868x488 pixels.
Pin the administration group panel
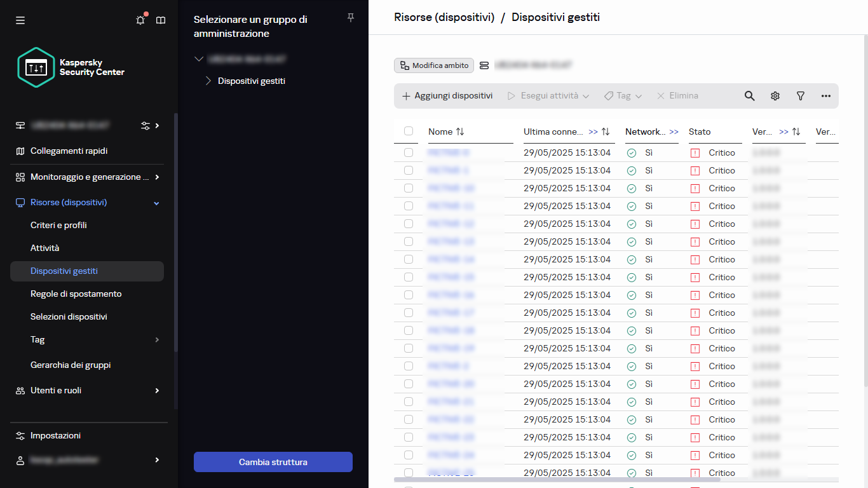[350, 18]
